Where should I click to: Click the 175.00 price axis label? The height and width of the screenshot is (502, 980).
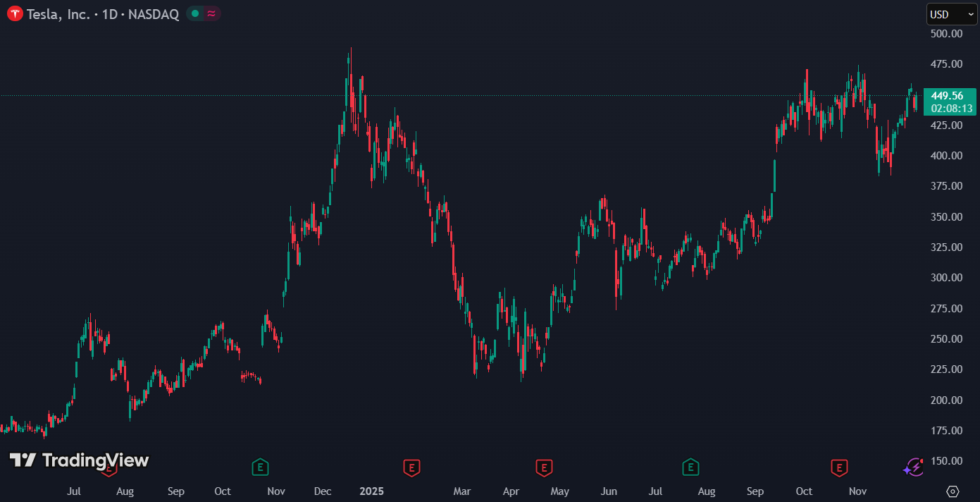[946, 431]
